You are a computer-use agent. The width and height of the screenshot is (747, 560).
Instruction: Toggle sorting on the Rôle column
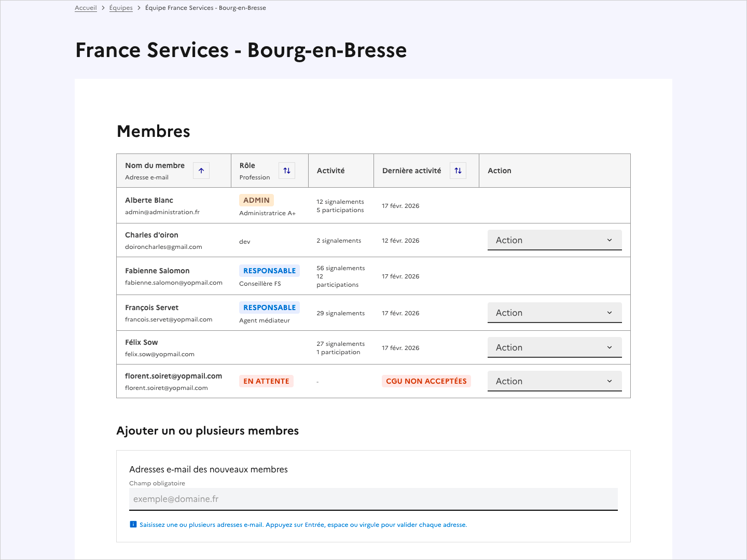coord(286,170)
